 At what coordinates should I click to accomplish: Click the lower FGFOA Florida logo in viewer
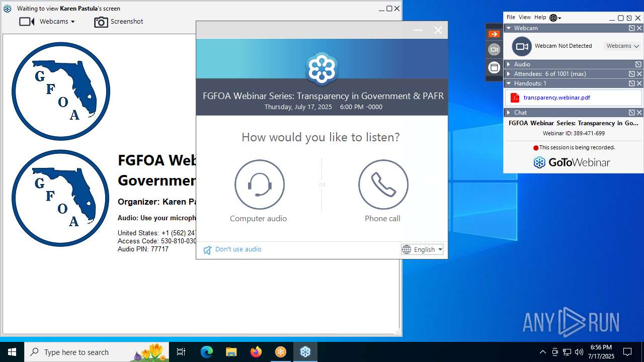60,198
